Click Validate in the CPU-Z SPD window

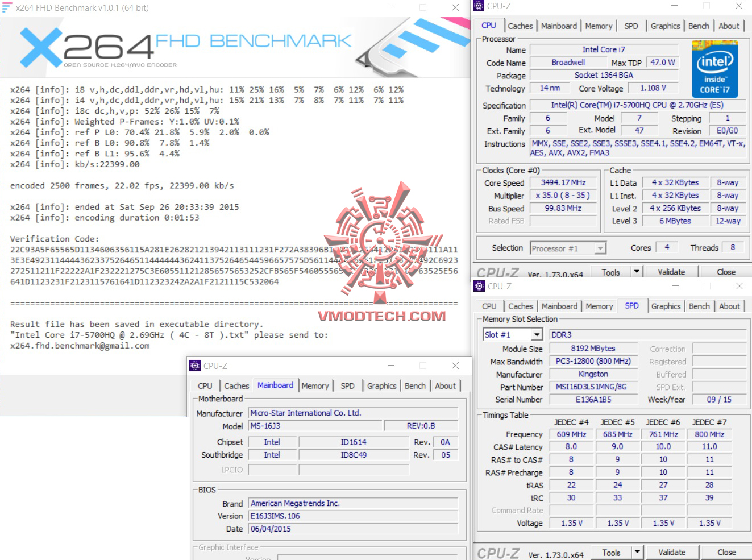pyautogui.click(x=672, y=552)
